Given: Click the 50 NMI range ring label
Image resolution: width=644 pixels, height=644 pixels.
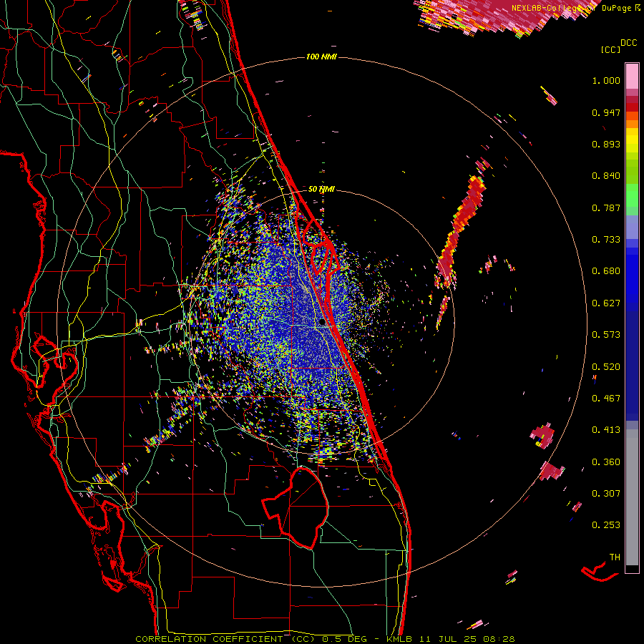Looking at the screenshot, I should pos(321,190).
